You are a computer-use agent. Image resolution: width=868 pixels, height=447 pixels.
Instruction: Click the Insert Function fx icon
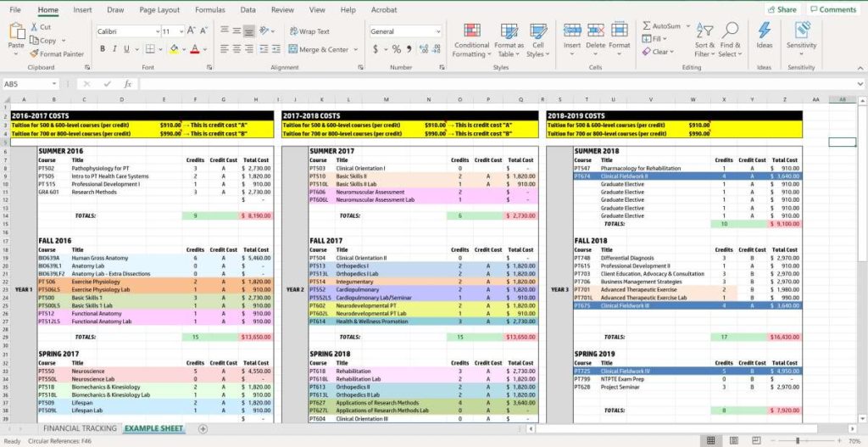pos(127,84)
